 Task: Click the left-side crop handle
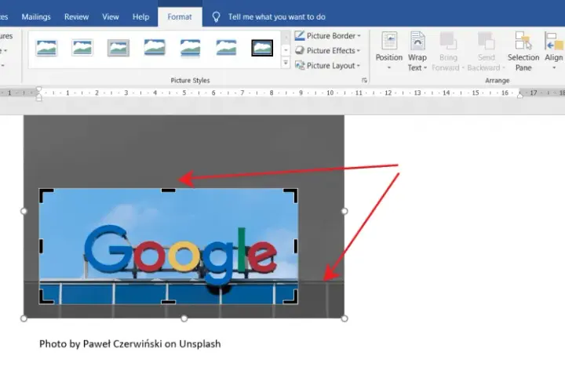pyautogui.click(x=41, y=246)
